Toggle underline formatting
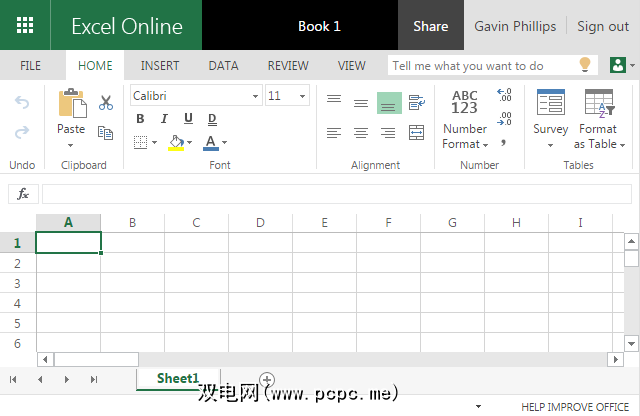640x416 pixels. point(188,118)
